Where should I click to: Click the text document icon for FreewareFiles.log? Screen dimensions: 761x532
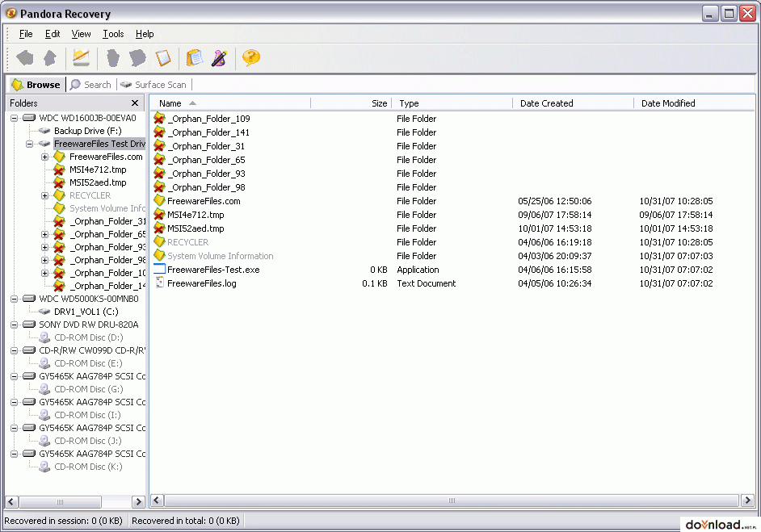pos(159,283)
